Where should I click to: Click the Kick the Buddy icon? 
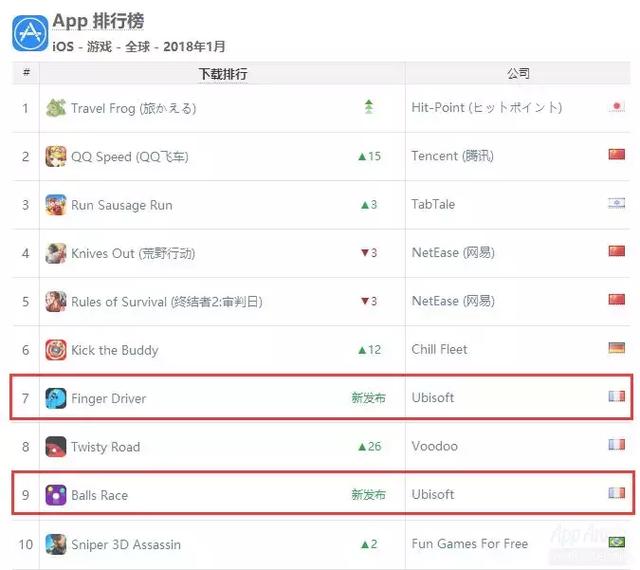point(56,350)
